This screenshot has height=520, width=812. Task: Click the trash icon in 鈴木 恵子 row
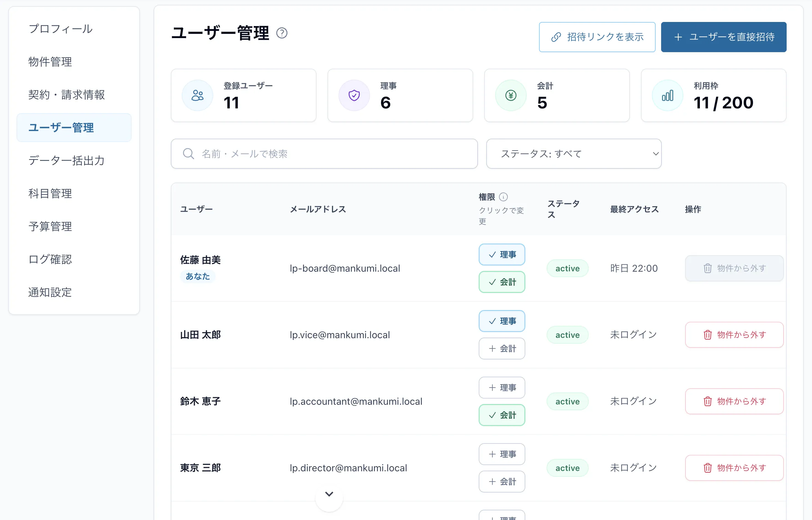(708, 401)
